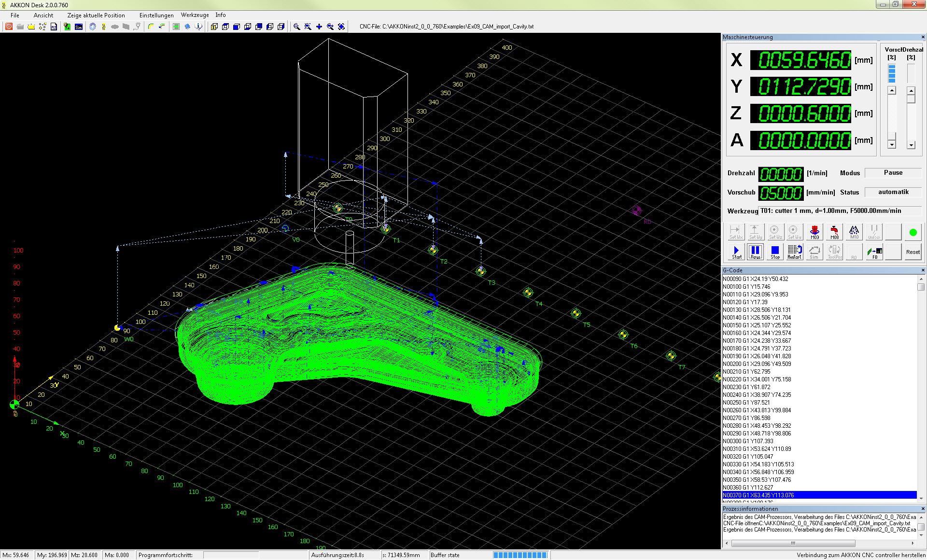Toggle the Sim simulation mode icon
This screenshot has height=560, width=927.
(79, 27)
